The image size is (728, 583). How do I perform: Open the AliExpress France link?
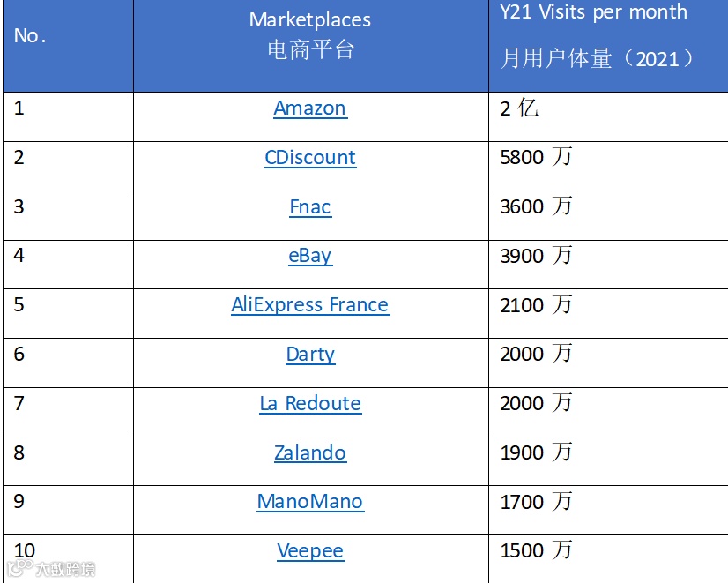(x=310, y=305)
